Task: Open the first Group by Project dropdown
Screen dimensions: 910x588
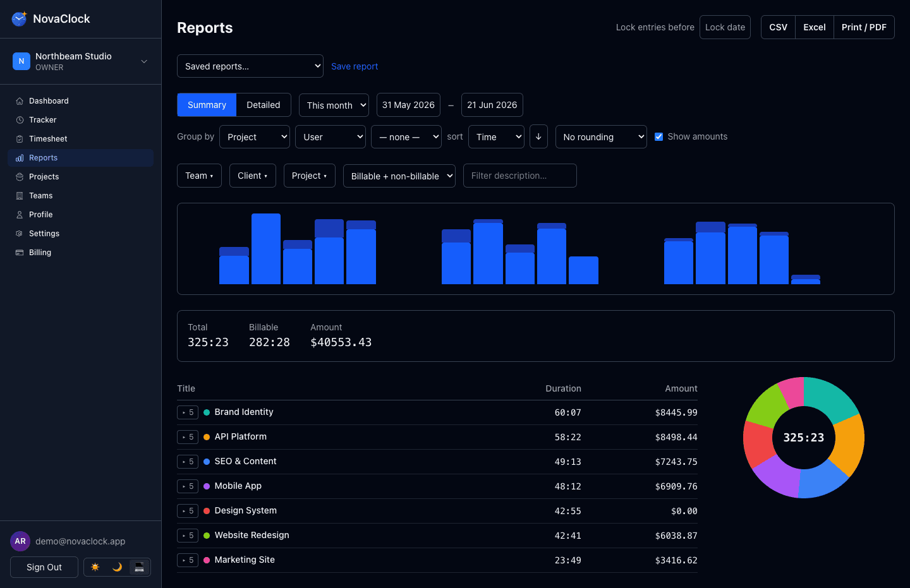Action: [x=255, y=136]
